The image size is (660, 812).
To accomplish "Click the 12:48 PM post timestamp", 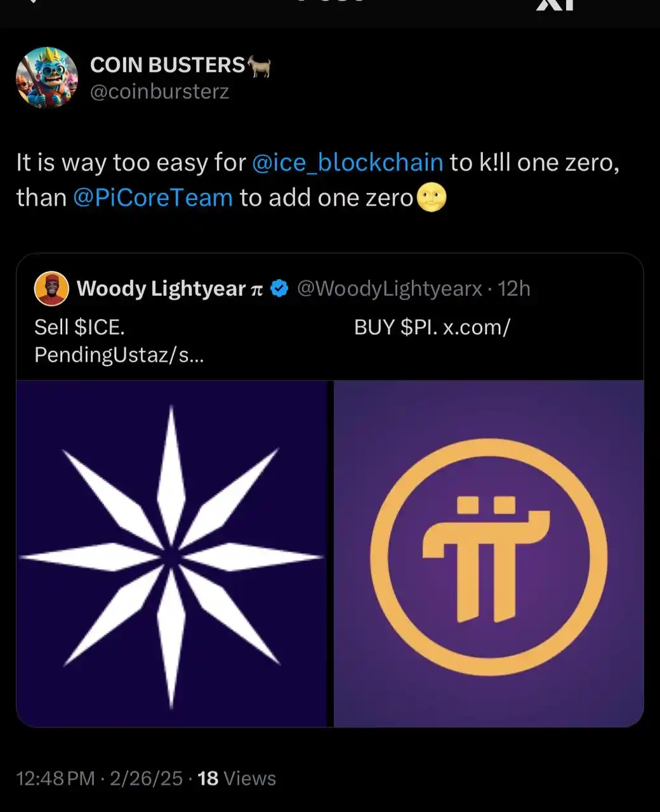I will click(x=55, y=778).
